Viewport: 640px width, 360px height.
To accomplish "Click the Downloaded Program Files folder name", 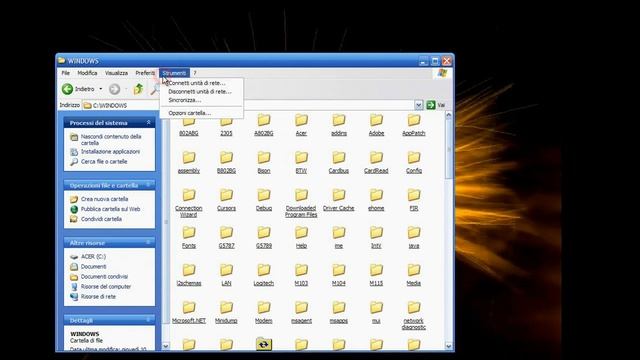I will point(301,211).
